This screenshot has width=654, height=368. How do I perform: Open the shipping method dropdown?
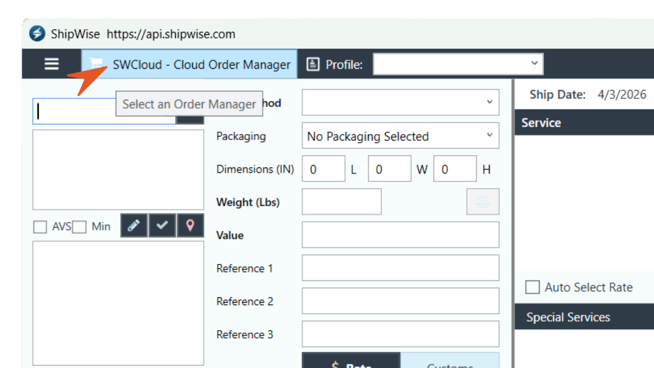tap(400, 102)
